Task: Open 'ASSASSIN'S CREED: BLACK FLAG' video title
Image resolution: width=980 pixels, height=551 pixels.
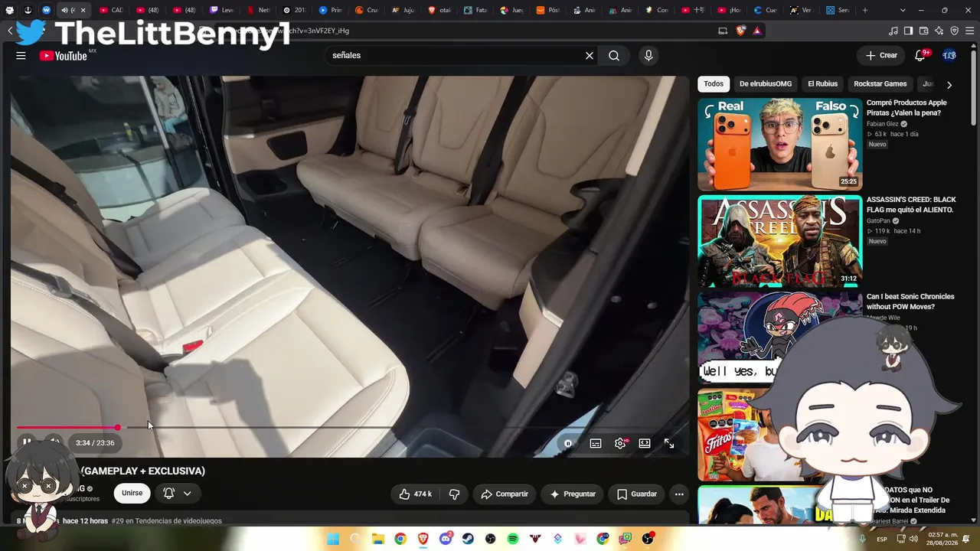Action: [911, 205]
